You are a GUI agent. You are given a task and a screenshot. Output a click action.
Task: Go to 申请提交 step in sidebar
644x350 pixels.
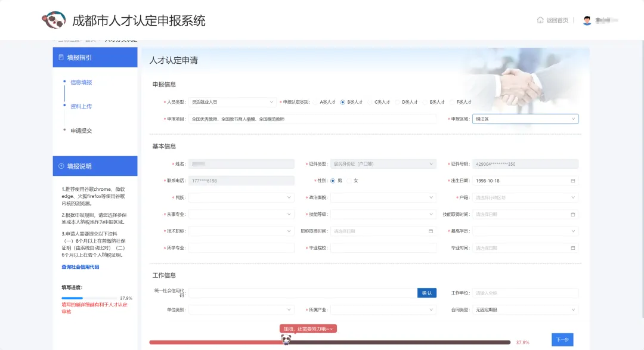point(81,131)
